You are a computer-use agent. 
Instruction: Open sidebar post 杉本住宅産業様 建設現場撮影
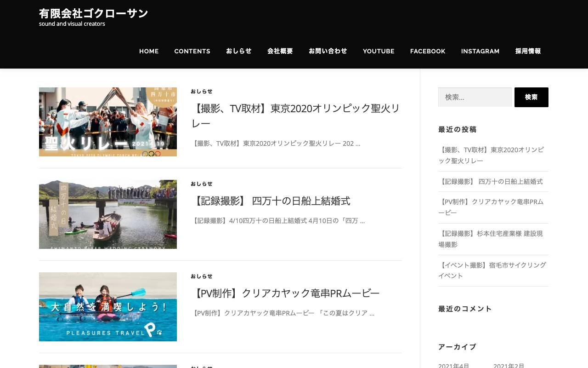point(491,239)
